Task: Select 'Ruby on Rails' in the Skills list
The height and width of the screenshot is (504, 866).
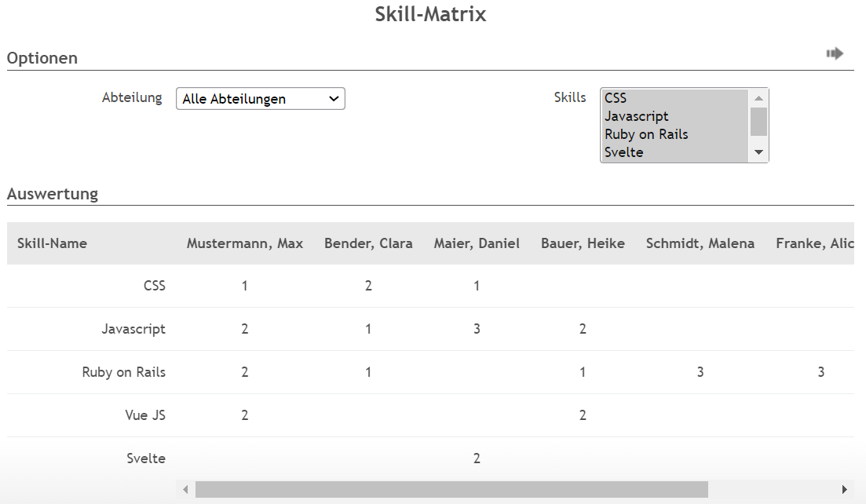Action: (x=646, y=133)
